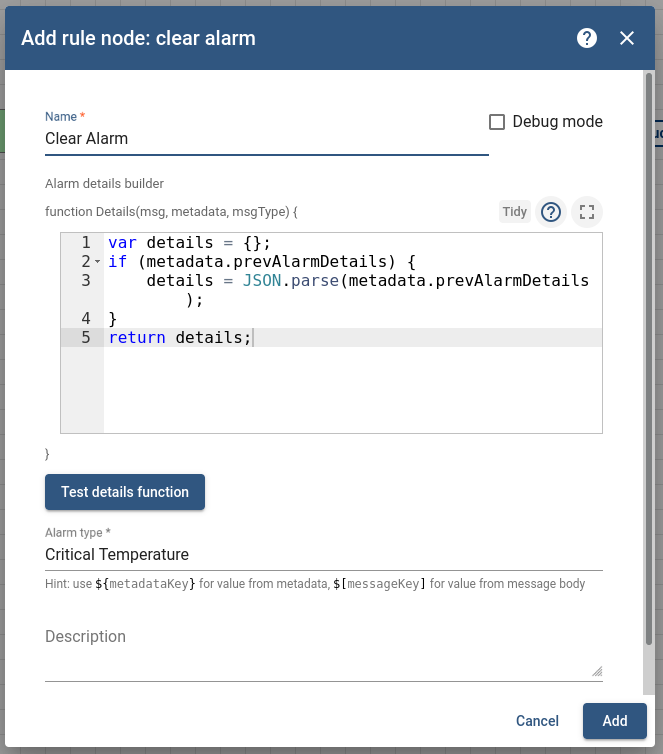The image size is (663, 754).
Task: Click the Add button
Action: coord(615,721)
